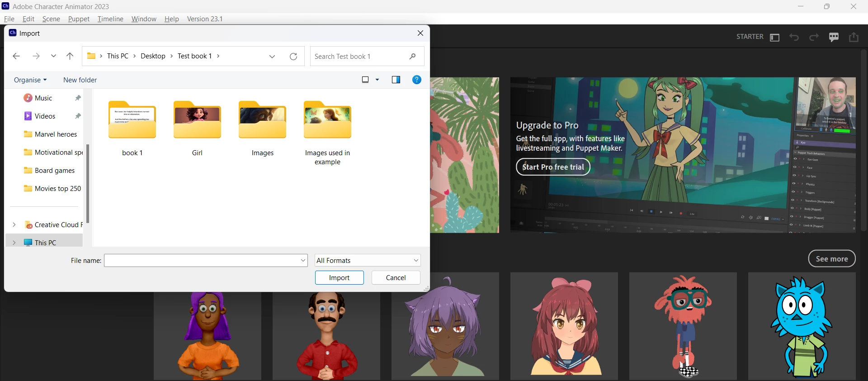This screenshot has height=381, width=868.
Task: Open the Timeline menu
Action: 110,19
